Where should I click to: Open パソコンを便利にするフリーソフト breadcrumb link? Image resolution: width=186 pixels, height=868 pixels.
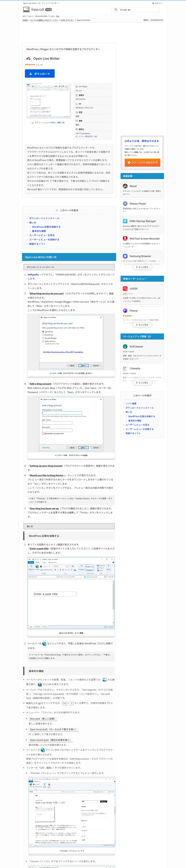[44, 20]
